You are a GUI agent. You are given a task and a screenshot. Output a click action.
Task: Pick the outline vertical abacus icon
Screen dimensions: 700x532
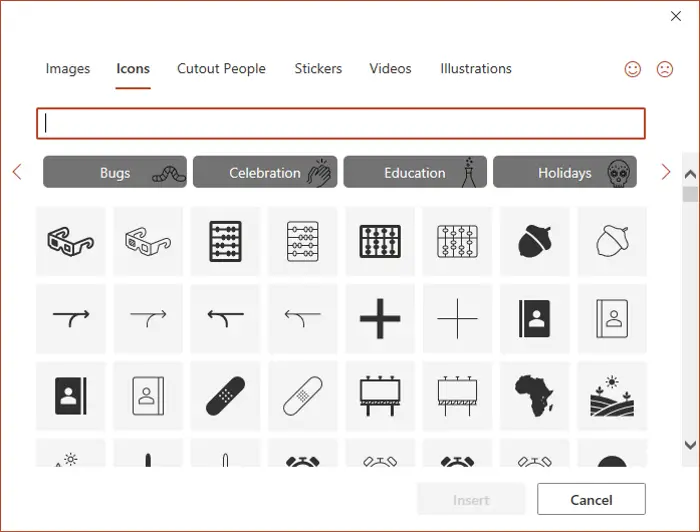pyautogui.click(x=303, y=241)
